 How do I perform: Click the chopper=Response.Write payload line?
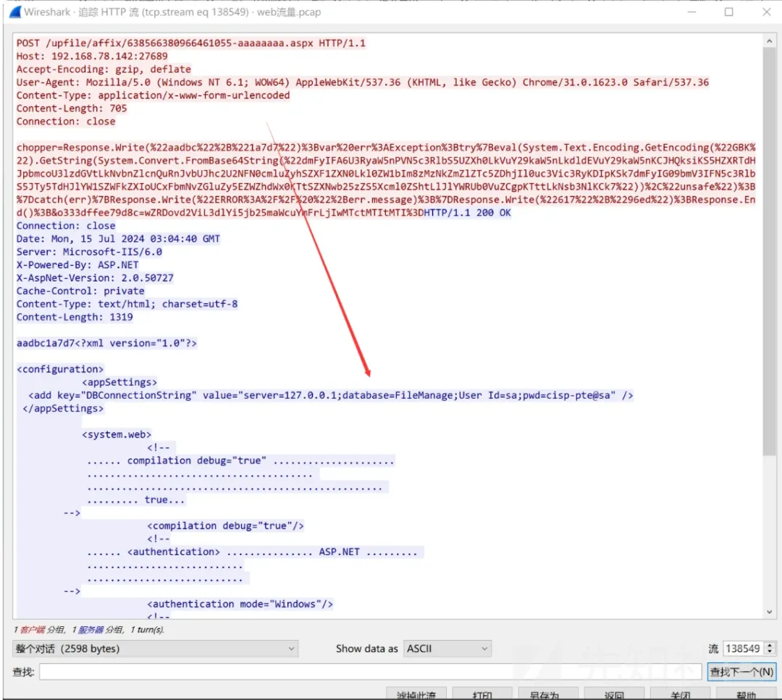386,148
